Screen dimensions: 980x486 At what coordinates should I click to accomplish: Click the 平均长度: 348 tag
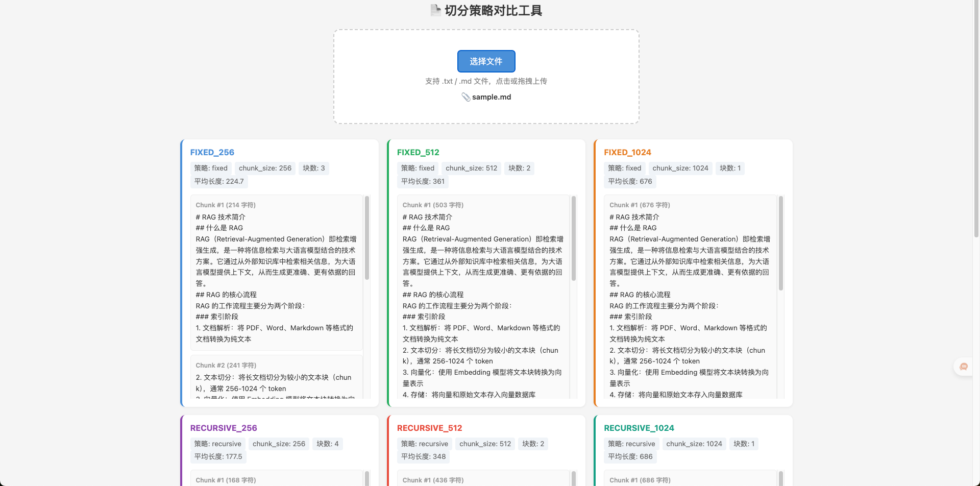tap(423, 456)
